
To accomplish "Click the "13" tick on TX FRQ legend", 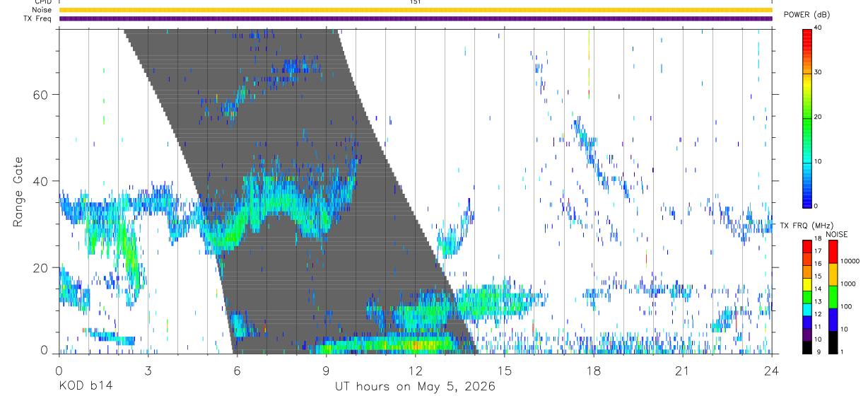I will pos(818,301).
